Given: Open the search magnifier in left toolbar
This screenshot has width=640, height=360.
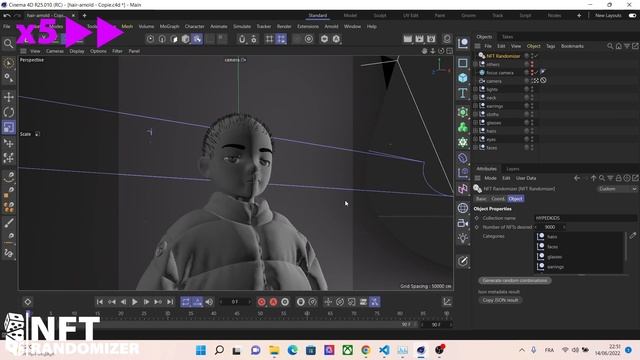Looking at the screenshot, I should click(x=8, y=43).
